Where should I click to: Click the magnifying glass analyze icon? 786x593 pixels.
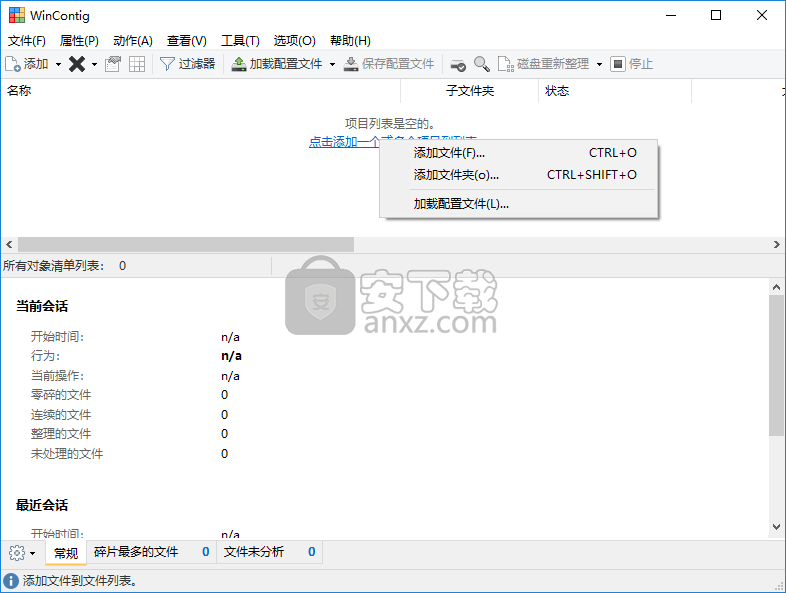482,64
